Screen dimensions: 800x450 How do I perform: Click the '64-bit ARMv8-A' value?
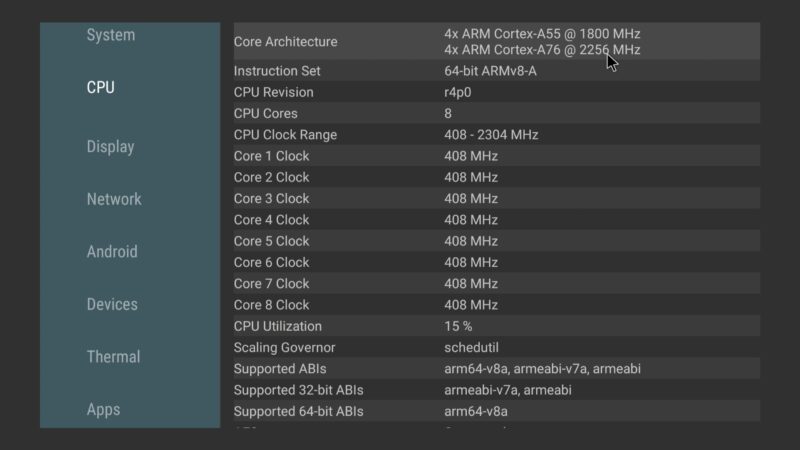coord(490,71)
